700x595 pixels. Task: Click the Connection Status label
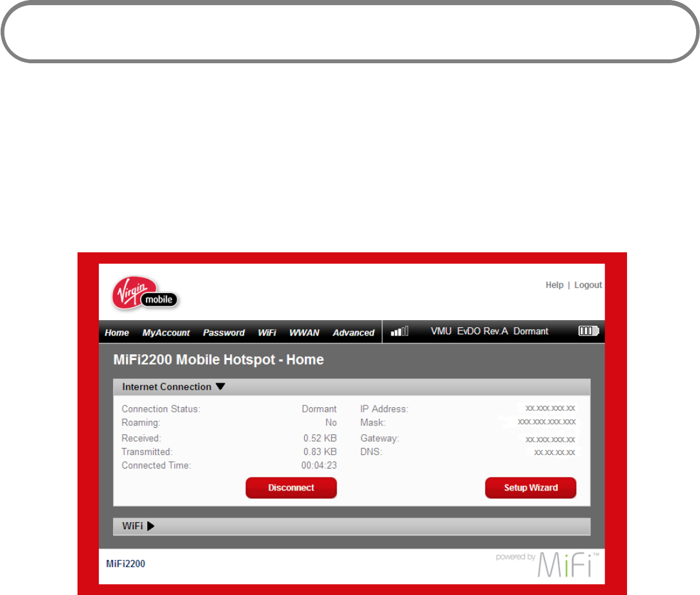(x=161, y=409)
